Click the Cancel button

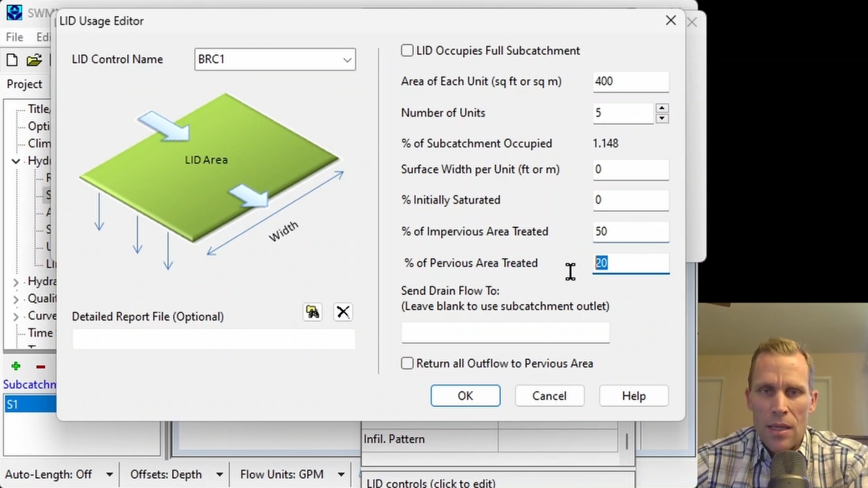[549, 396]
